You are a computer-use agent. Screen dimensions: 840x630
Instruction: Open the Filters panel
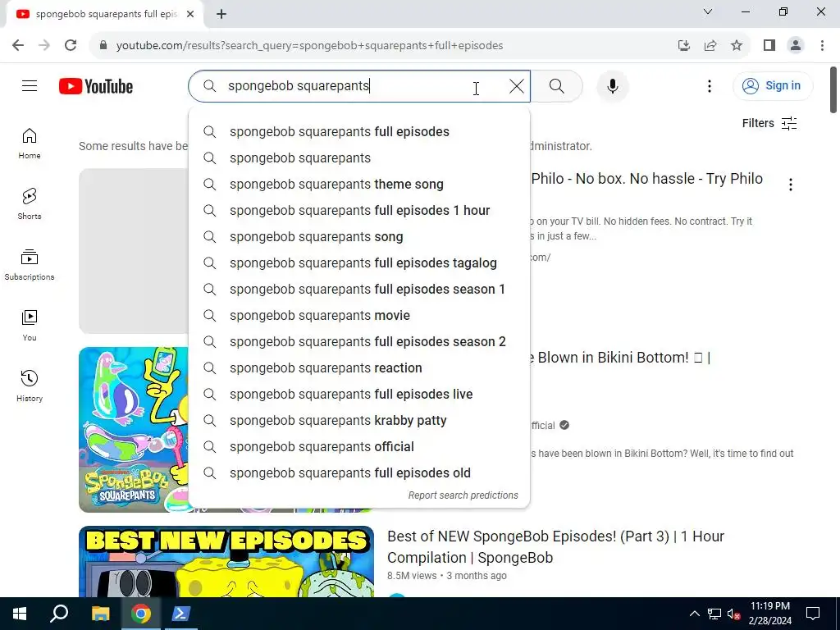(769, 123)
